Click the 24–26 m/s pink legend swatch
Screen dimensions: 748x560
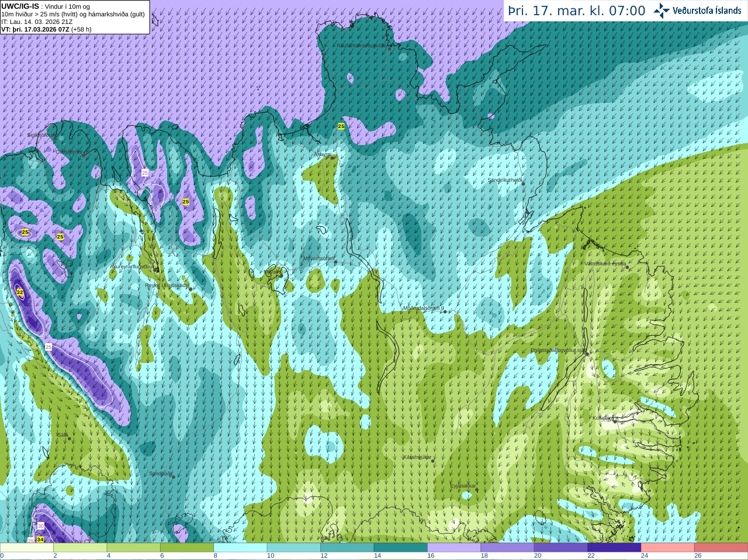(667, 548)
